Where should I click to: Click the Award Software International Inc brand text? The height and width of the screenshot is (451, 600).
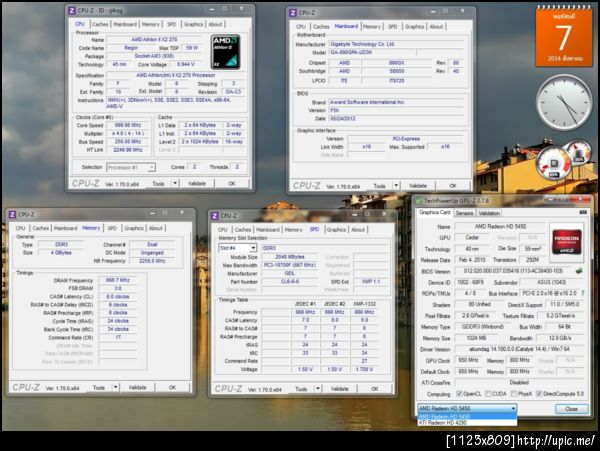click(367, 103)
